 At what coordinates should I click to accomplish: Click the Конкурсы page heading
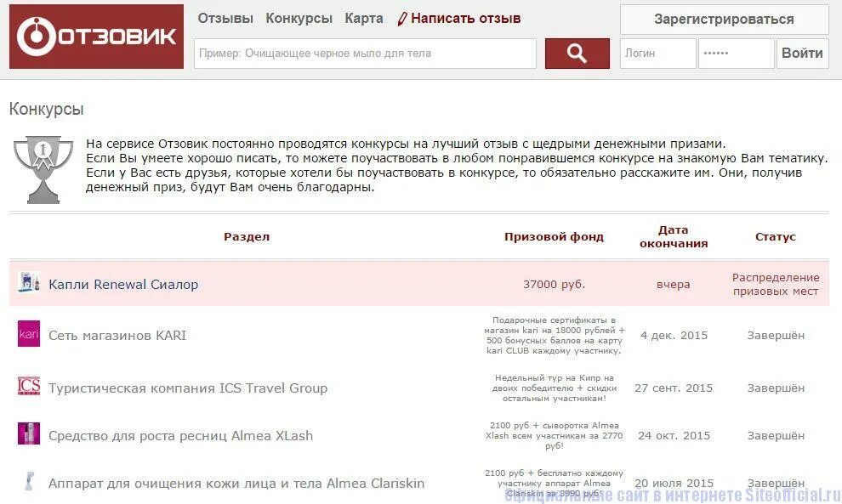click(x=47, y=109)
